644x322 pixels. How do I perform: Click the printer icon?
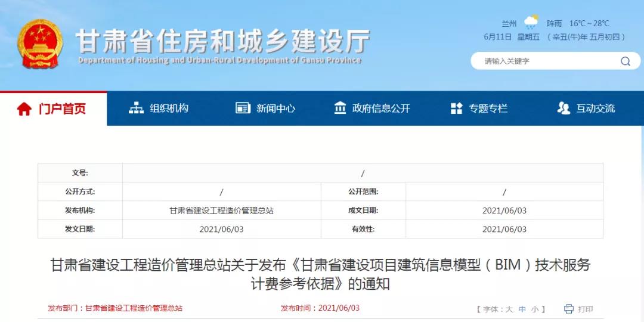point(569,309)
